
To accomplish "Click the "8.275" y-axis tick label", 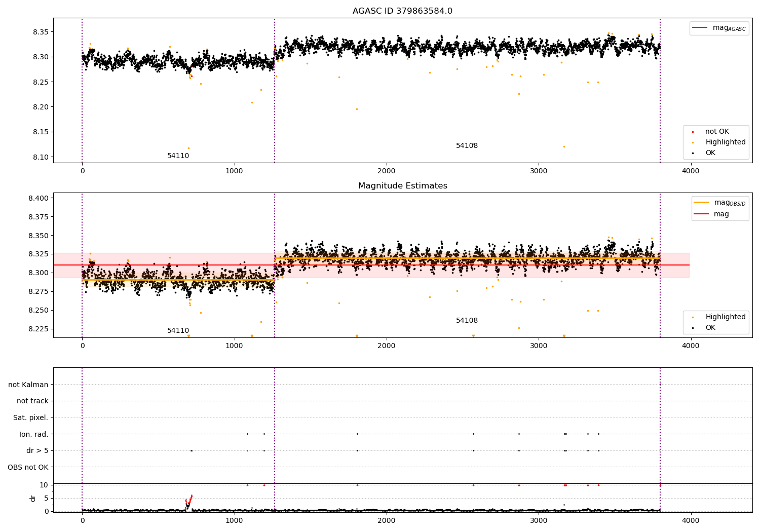I will click(39, 291).
